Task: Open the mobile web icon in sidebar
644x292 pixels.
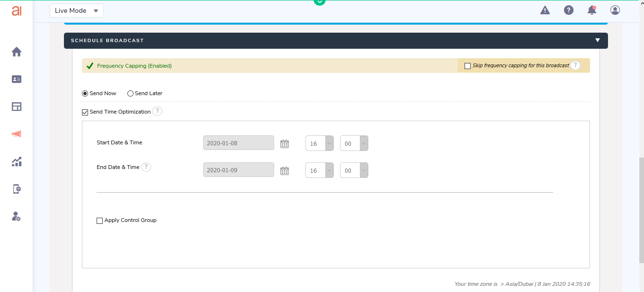Action: click(17, 189)
